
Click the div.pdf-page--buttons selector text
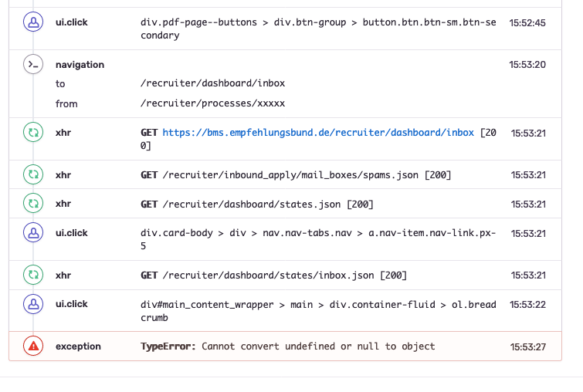[x=318, y=29]
